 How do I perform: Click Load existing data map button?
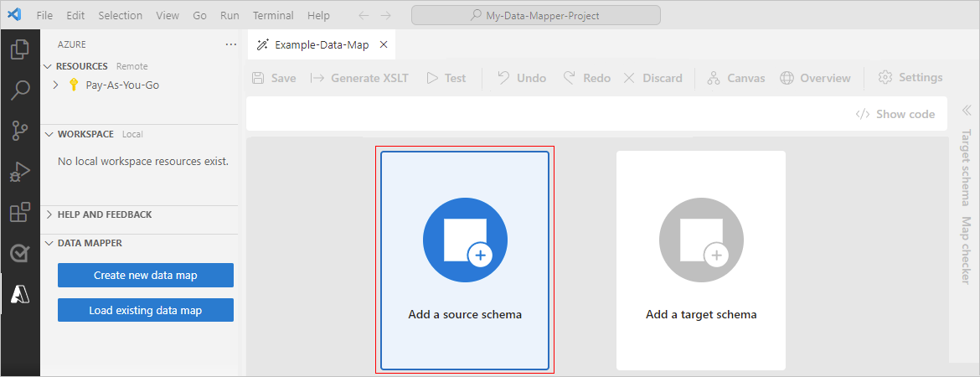click(x=146, y=310)
